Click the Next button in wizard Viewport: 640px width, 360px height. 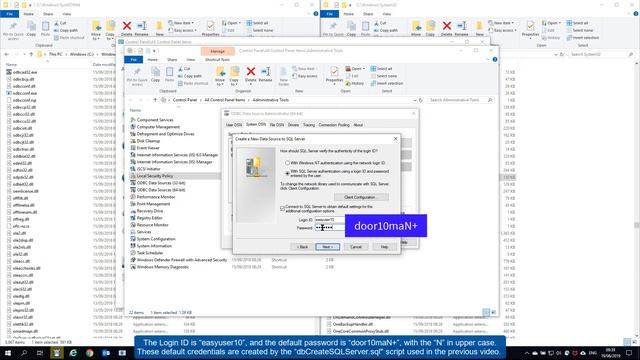click(327, 247)
